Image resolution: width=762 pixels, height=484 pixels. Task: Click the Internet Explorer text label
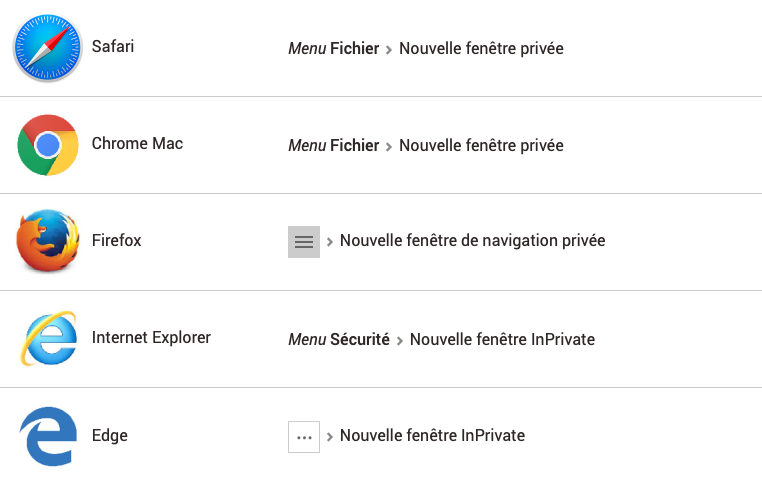click(151, 337)
